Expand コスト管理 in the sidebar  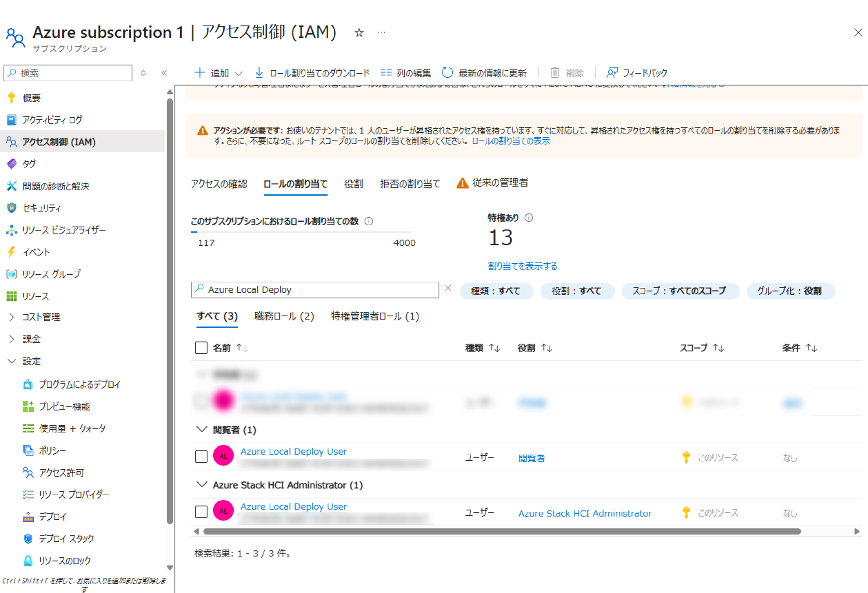coord(12,317)
